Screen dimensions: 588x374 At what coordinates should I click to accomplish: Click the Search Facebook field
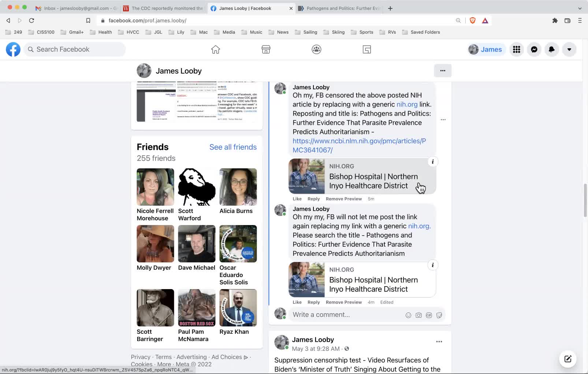(x=75, y=49)
